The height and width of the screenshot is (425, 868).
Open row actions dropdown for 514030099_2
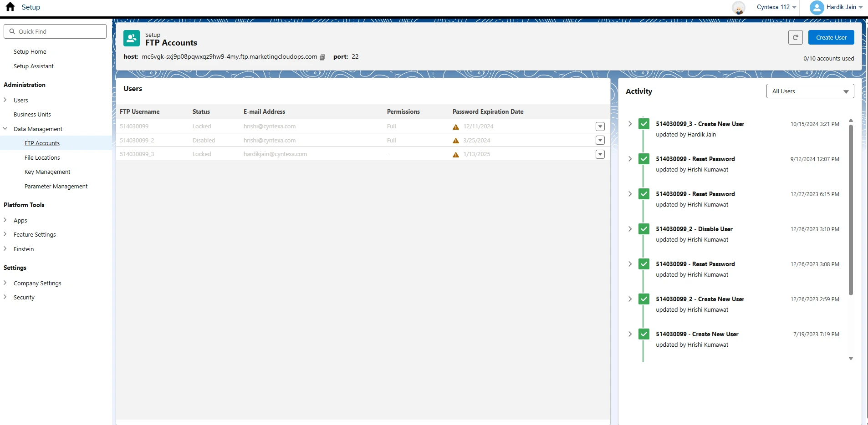pyautogui.click(x=600, y=140)
